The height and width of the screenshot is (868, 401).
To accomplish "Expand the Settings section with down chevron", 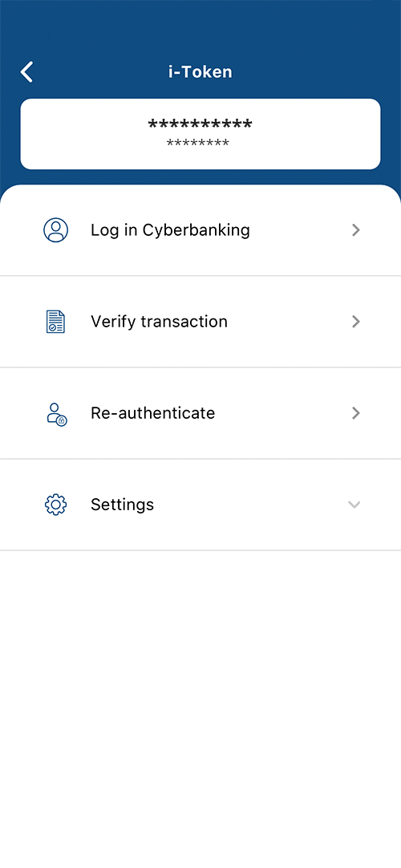I will coord(354,505).
